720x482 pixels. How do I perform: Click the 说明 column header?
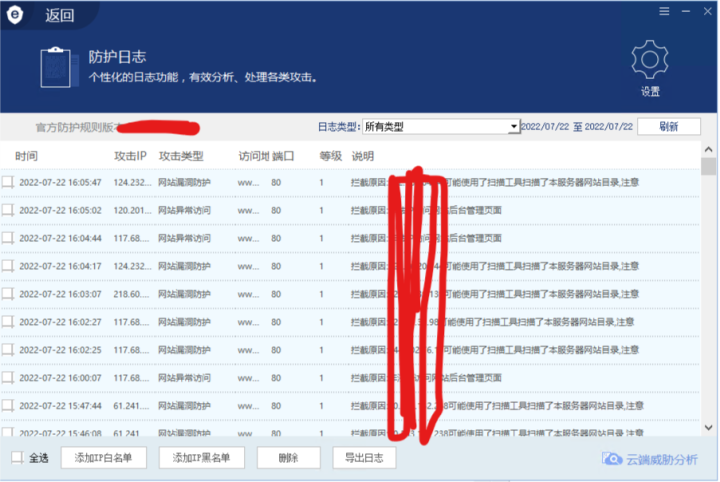[x=363, y=156]
